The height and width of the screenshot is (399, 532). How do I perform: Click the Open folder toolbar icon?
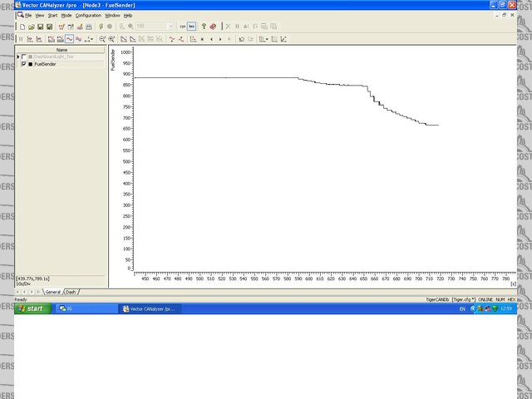point(32,27)
